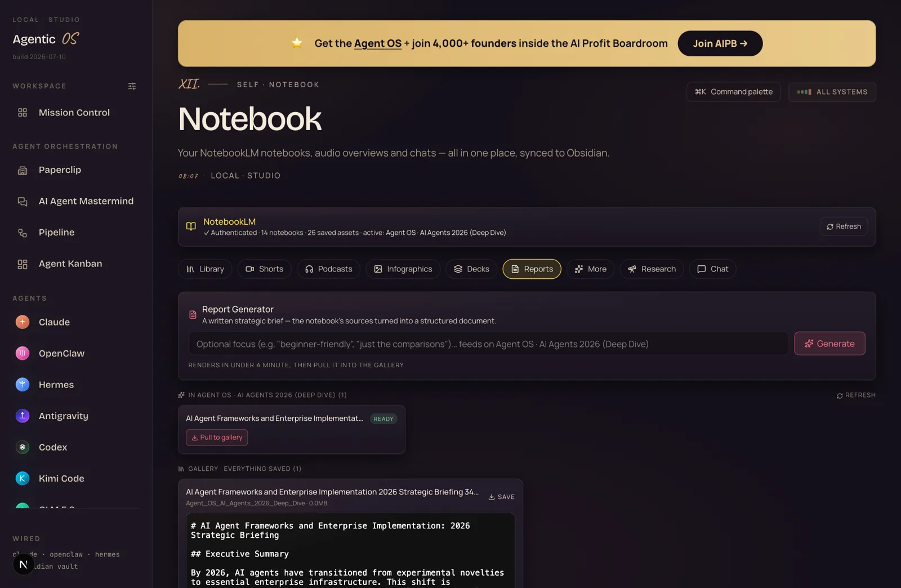Screen dimensions: 901x588
Task: Click the 'GALLERY · EVERYTHING SAVED (1)' heading
Action: (x=244, y=469)
